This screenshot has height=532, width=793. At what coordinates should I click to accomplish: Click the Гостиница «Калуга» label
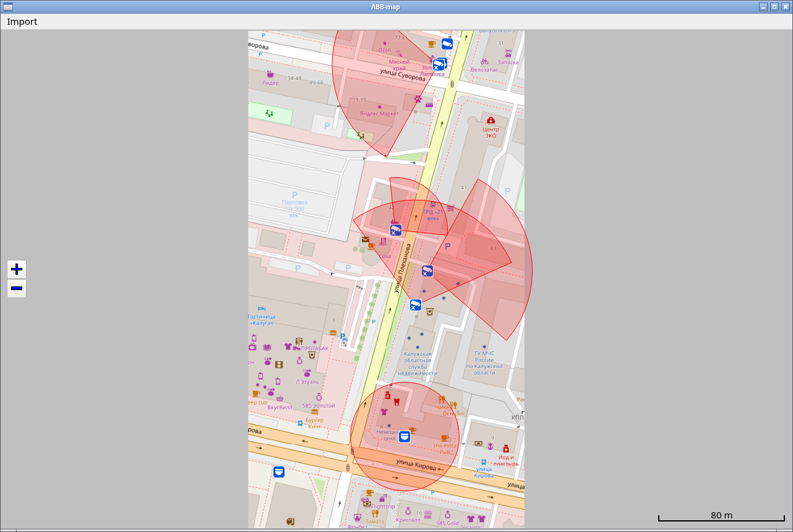tap(262, 320)
